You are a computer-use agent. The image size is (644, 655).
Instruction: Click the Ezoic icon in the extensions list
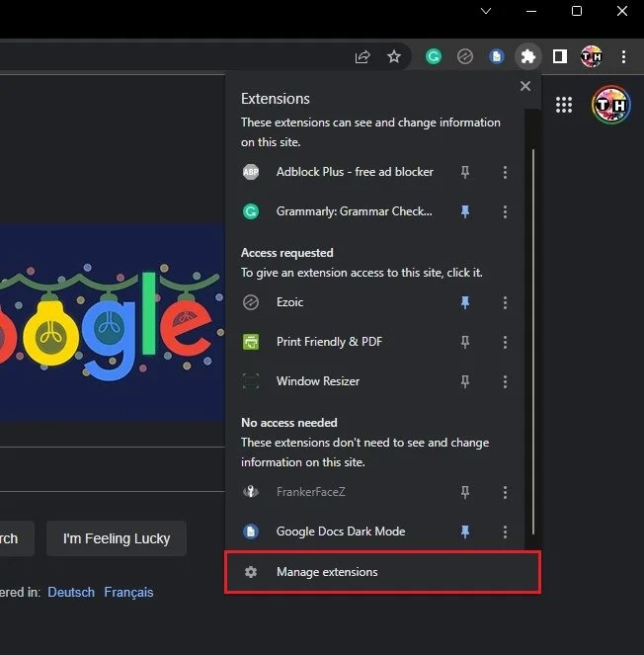pyautogui.click(x=251, y=302)
